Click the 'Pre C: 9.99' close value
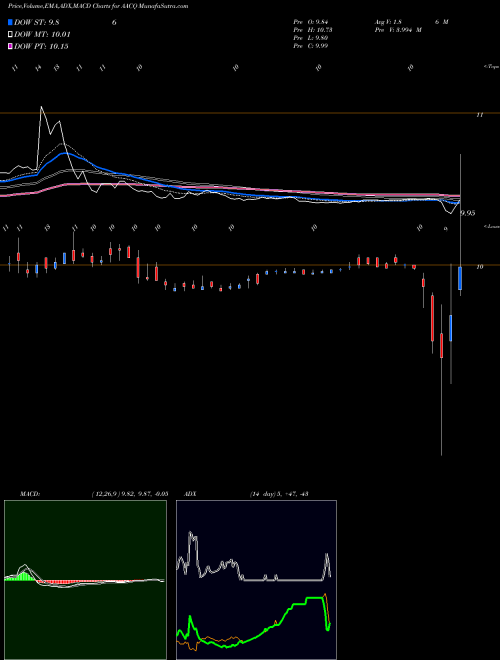The image size is (500, 660). [311, 46]
